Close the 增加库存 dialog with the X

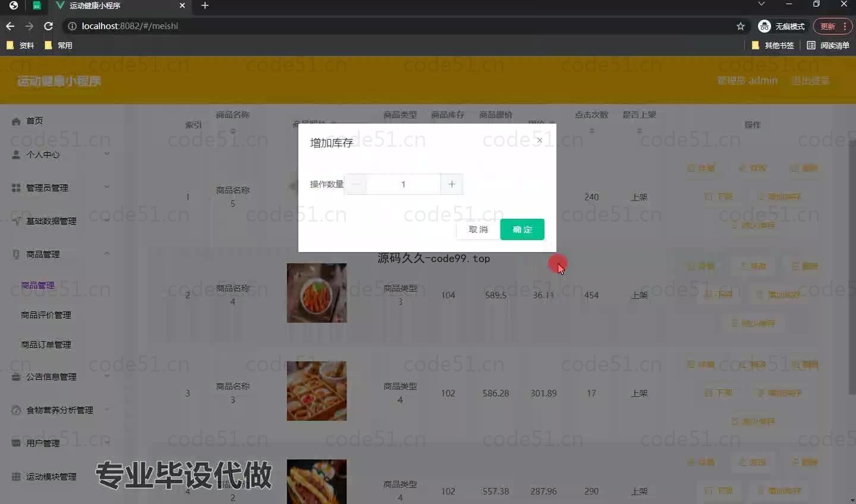[539, 140]
